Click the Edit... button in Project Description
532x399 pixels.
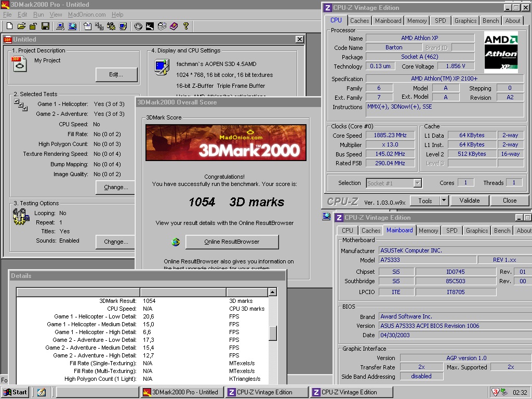(116, 75)
